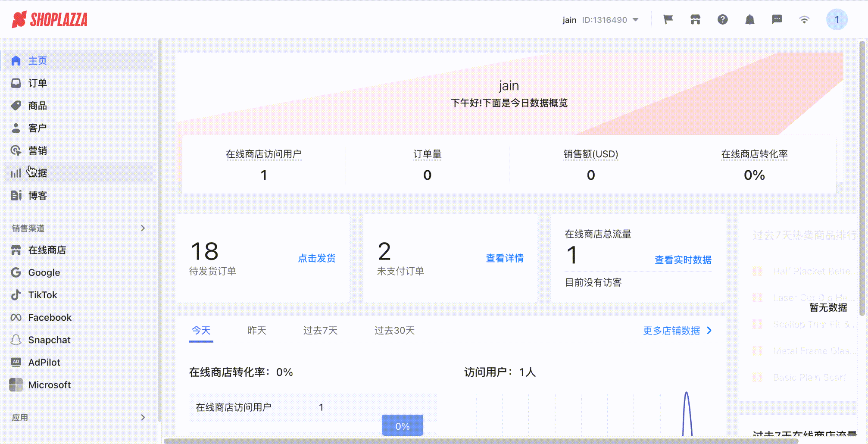
Task: Click 点击发货 to ship pending orders
Action: tap(317, 258)
